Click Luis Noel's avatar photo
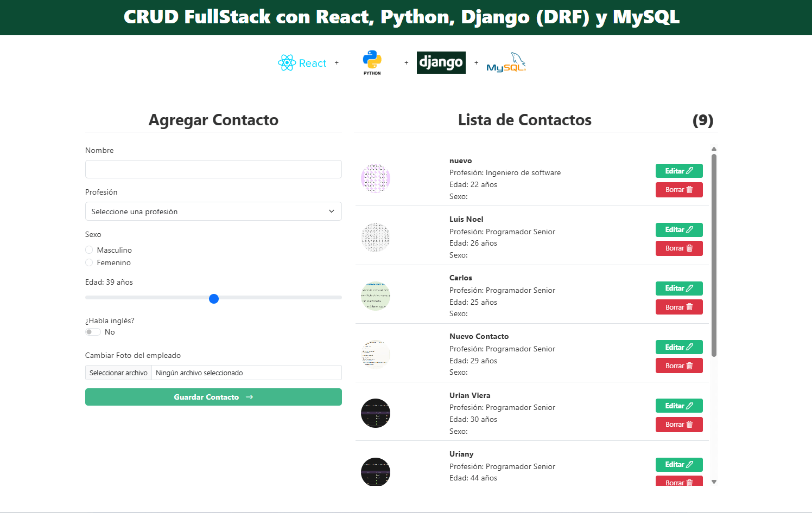The width and height of the screenshot is (812, 513). click(x=376, y=237)
